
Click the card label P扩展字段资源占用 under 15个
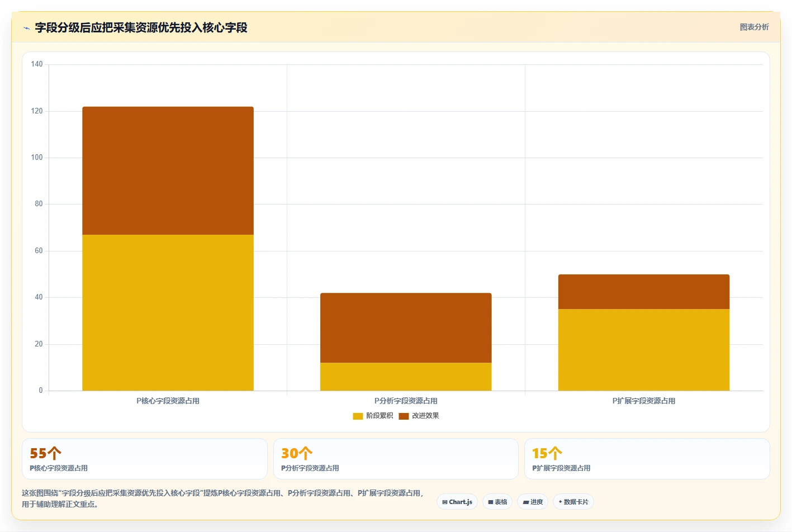(x=561, y=468)
